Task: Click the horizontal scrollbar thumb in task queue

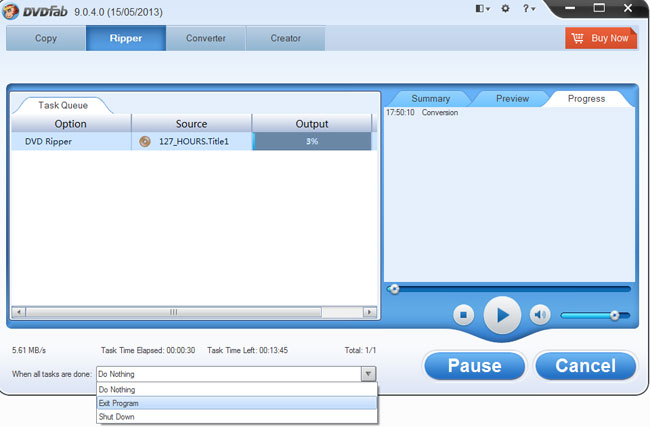Action: point(174,312)
